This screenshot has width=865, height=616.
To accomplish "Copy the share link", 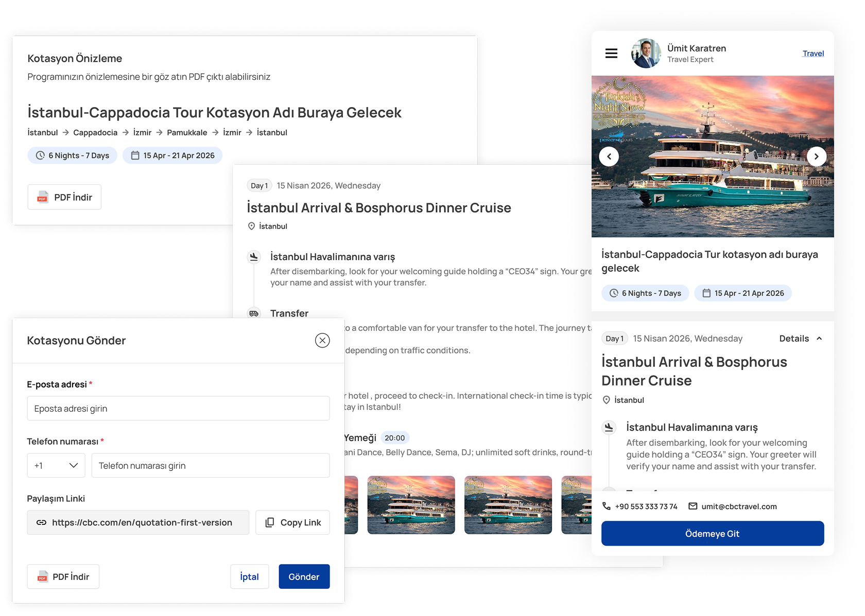I will pos(292,522).
